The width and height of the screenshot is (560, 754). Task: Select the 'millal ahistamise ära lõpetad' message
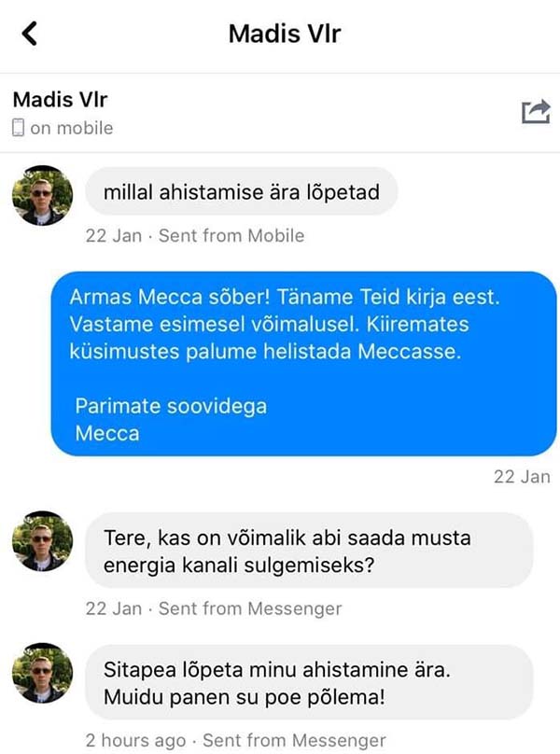(242, 191)
